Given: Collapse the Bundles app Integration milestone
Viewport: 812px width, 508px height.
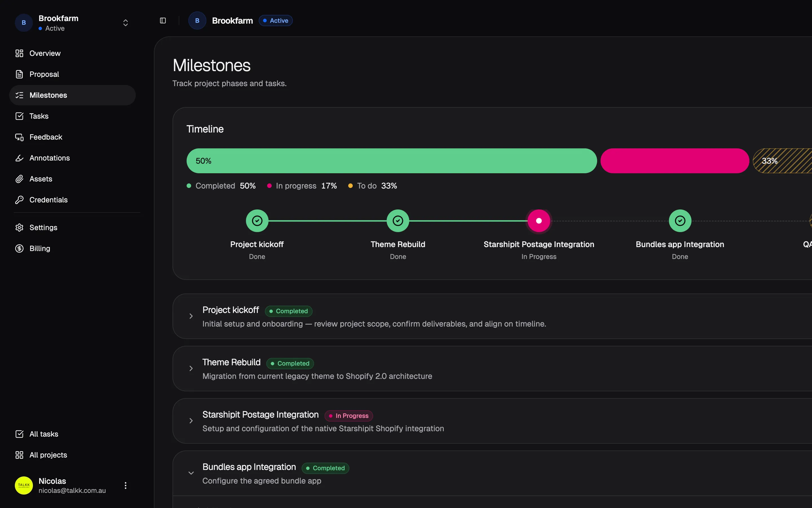Looking at the screenshot, I should point(191,473).
